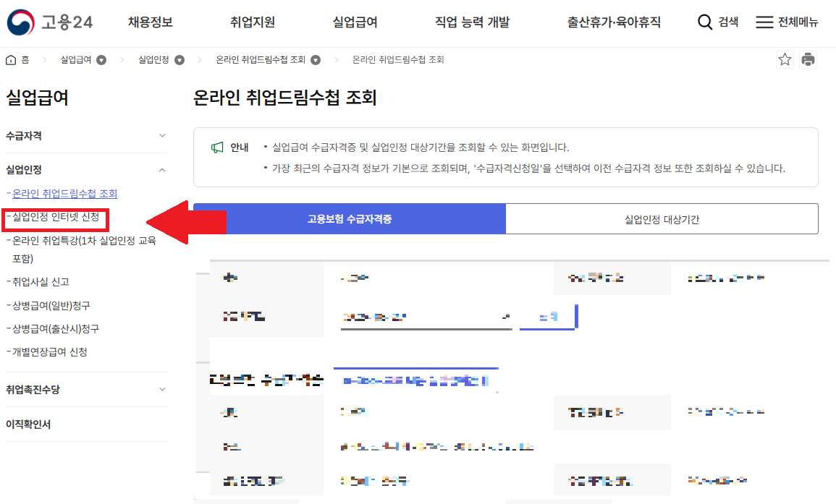Switch to the 실업인정 대상기간 tab
Image resolution: width=836 pixels, height=504 pixels.
pyautogui.click(x=662, y=218)
